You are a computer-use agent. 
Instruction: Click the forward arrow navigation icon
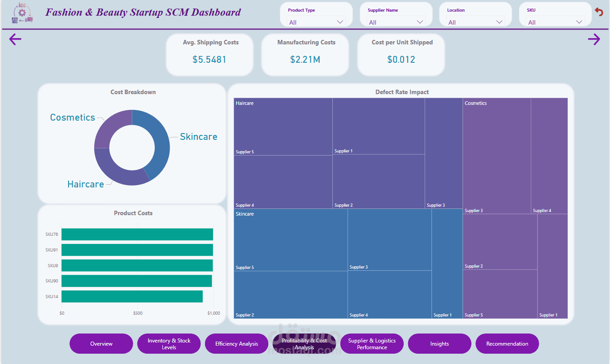point(594,39)
